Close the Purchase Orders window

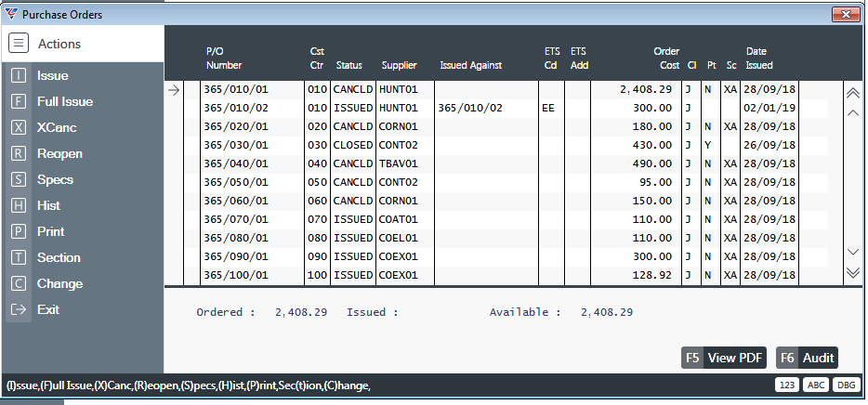846,14
